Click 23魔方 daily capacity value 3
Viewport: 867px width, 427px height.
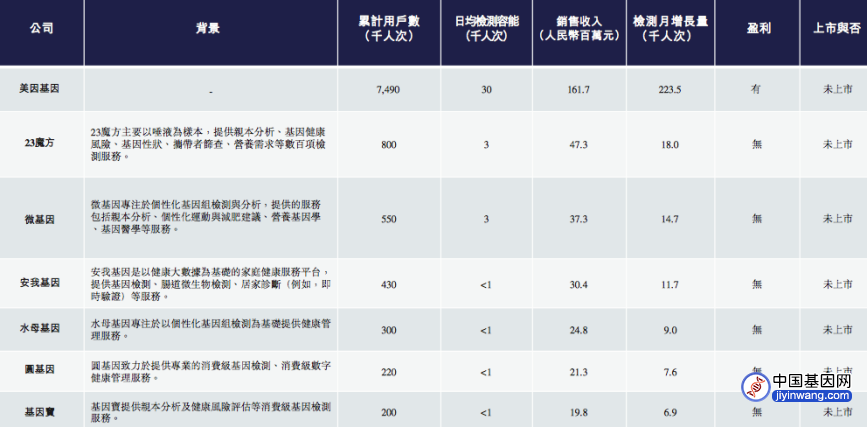[x=486, y=145]
